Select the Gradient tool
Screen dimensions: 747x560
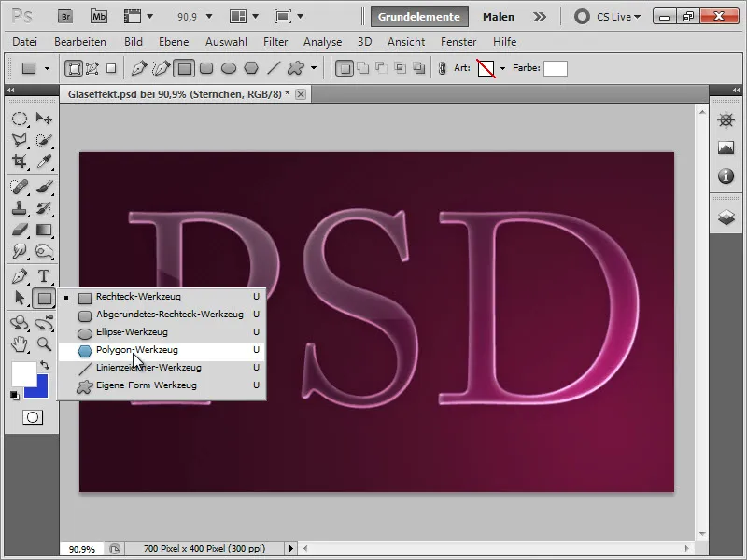click(44, 230)
